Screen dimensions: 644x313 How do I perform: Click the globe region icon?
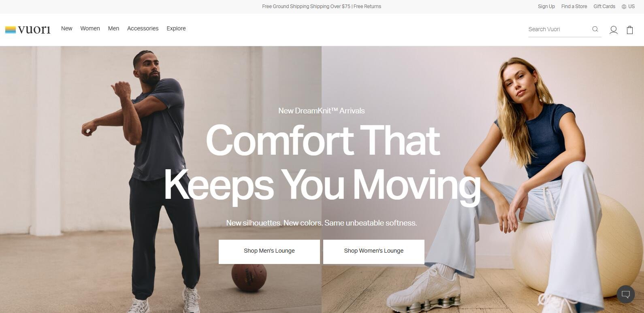click(624, 6)
